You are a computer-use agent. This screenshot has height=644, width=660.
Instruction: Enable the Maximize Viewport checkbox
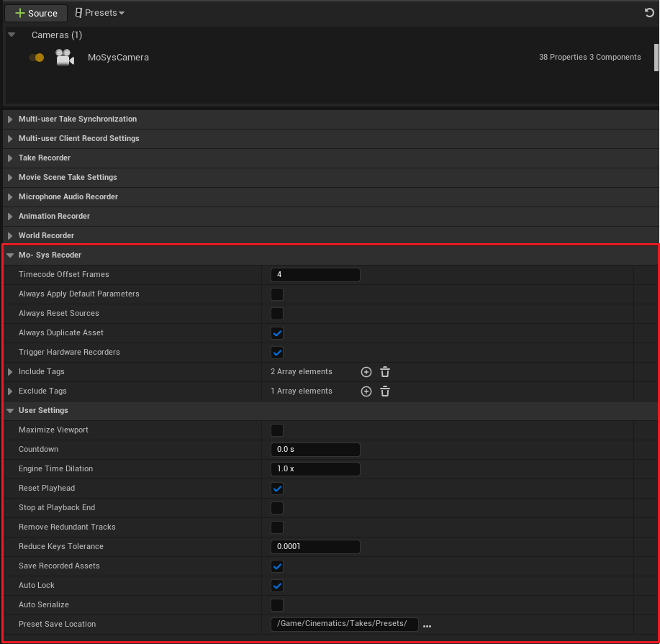[277, 430]
